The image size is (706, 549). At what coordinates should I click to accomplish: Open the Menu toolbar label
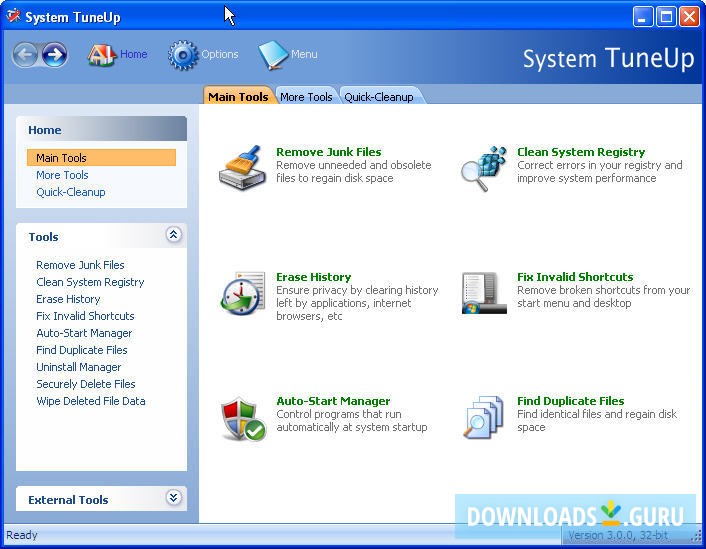click(304, 54)
